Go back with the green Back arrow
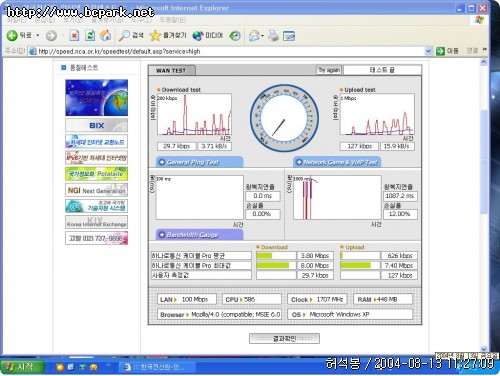 click(x=12, y=35)
